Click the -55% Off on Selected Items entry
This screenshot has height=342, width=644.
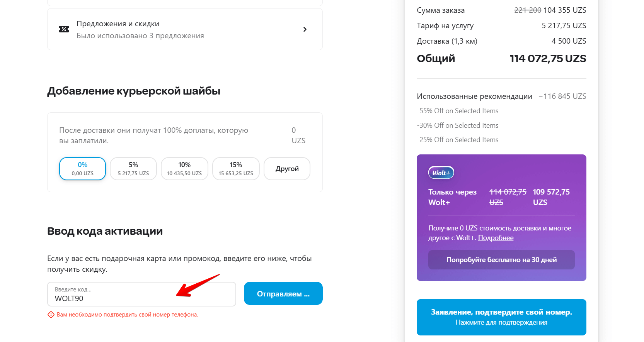coord(458,111)
